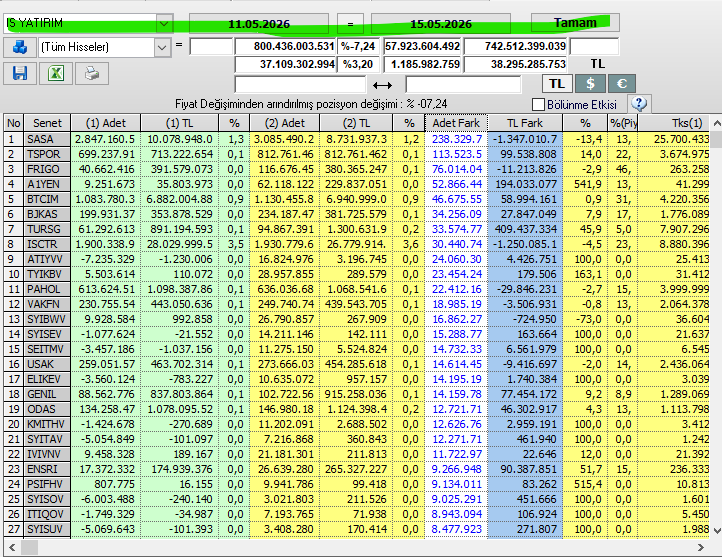
Task: Sort by Adet Fark column header
Action: (x=456, y=123)
